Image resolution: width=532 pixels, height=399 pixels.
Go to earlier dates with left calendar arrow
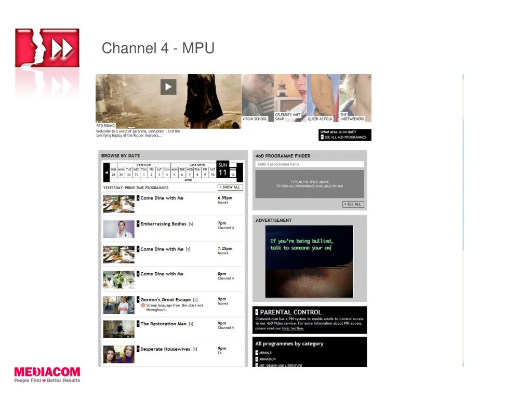coord(106,172)
